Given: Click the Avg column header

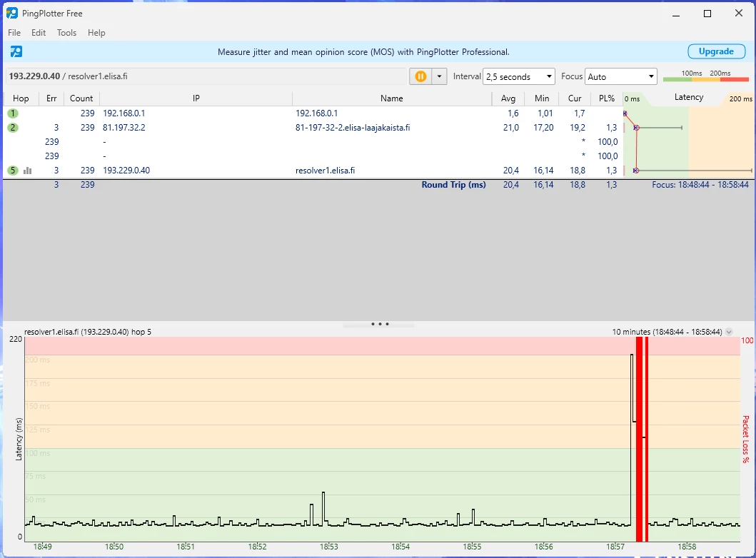Looking at the screenshot, I should (508, 98).
